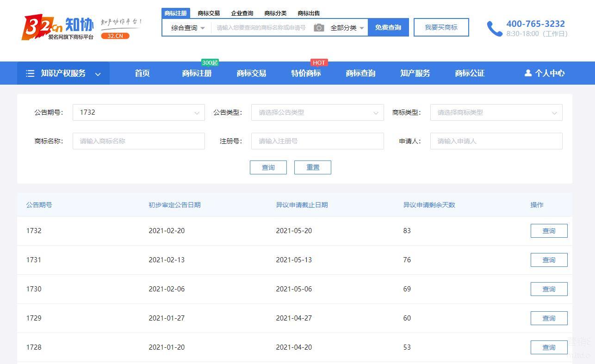The height and width of the screenshot is (364, 595).
Task: Click the HOT badge above 特价商标
Action: pyautogui.click(x=319, y=63)
